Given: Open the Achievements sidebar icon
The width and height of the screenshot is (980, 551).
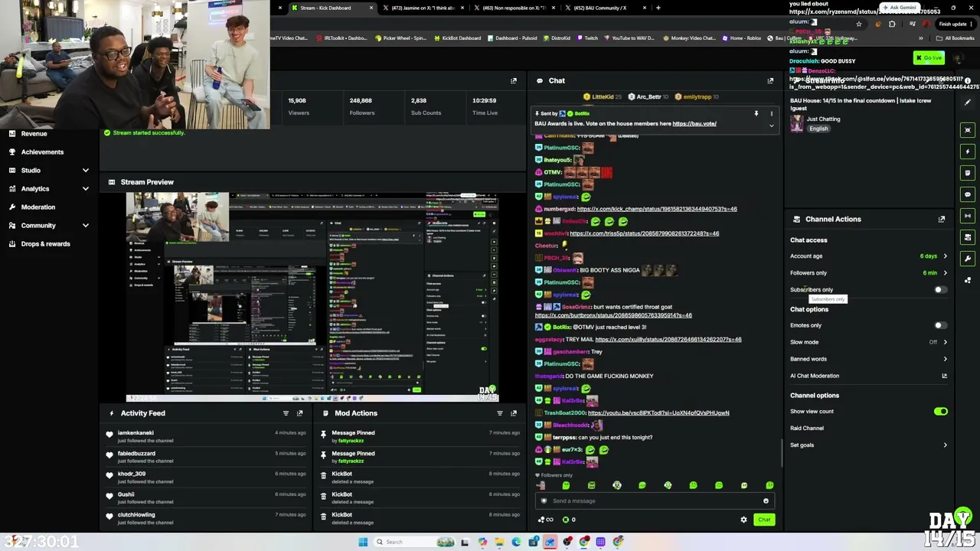Looking at the screenshot, I should pyautogui.click(x=11, y=152).
